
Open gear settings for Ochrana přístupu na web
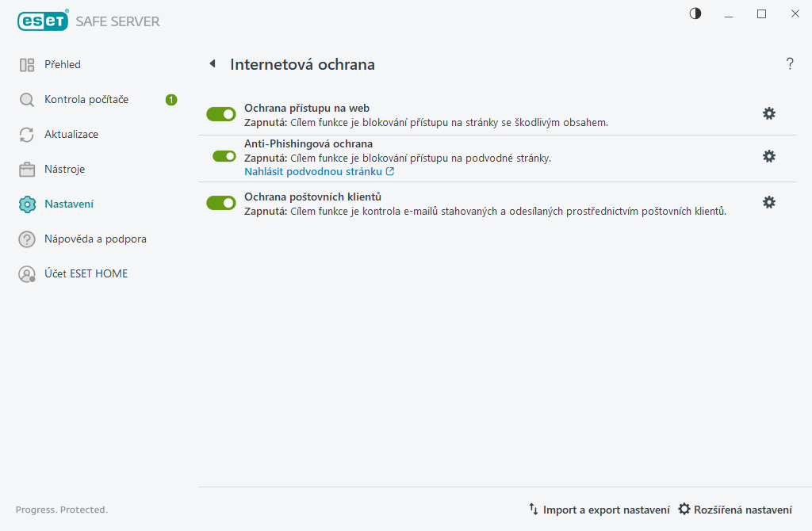(x=768, y=114)
